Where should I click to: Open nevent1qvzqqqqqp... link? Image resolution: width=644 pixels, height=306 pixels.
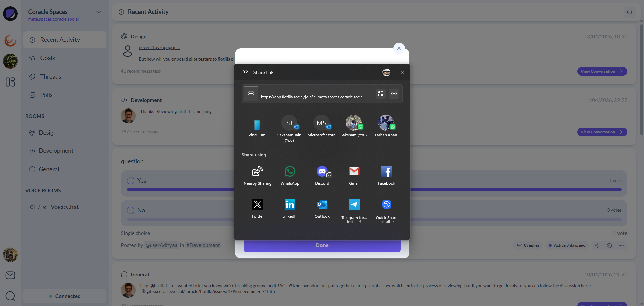(159, 48)
